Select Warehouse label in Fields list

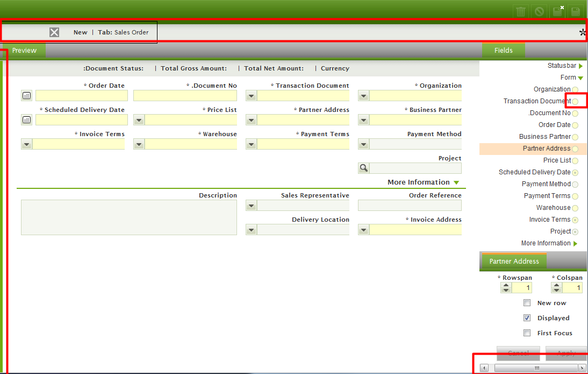pyautogui.click(x=553, y=208)
